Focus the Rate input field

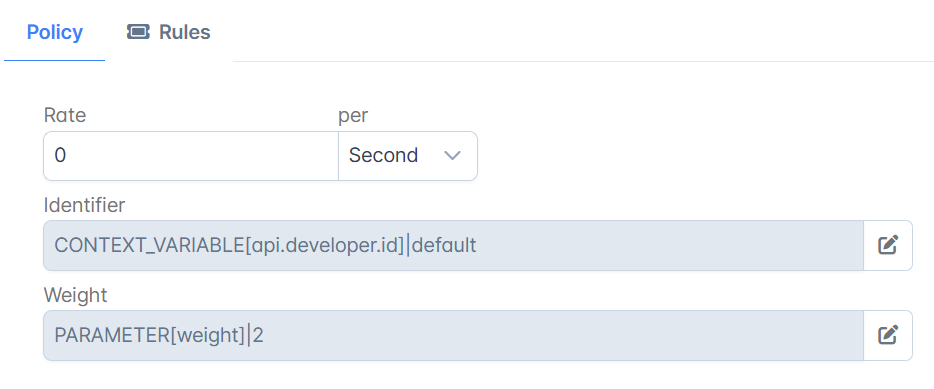(x=191, y=155)
